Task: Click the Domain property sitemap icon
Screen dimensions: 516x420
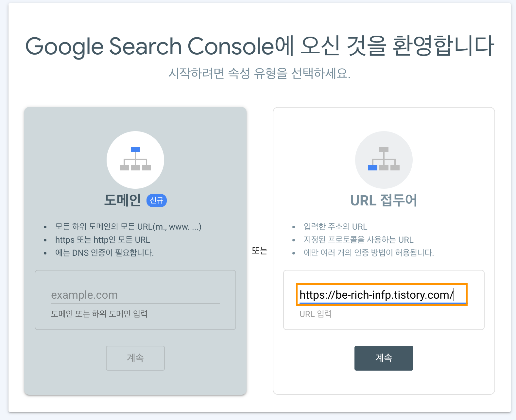Action: [x=135, y=160]
